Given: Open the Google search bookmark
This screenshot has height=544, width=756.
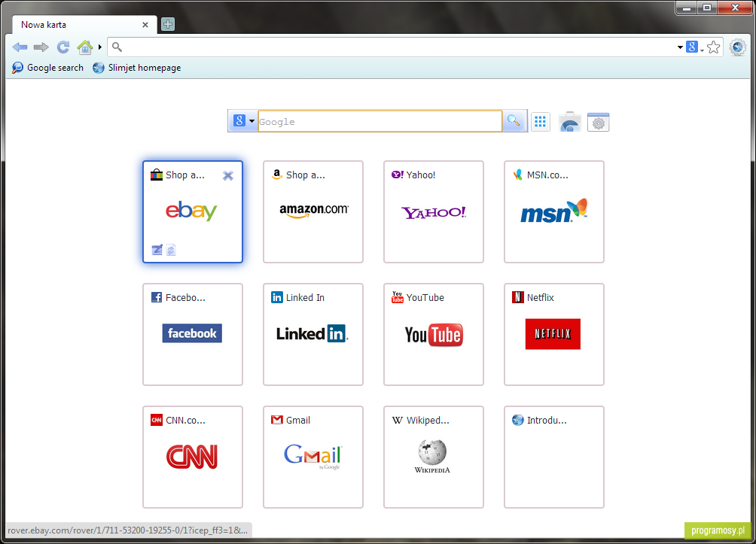Looking at the screenshot, I should (x=47, y=68).
